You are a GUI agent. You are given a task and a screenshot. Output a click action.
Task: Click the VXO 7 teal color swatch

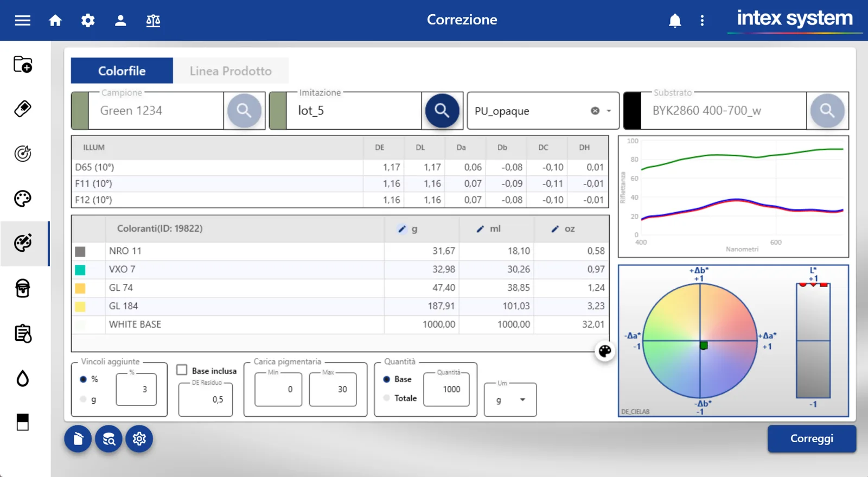(x=80, y=270)
